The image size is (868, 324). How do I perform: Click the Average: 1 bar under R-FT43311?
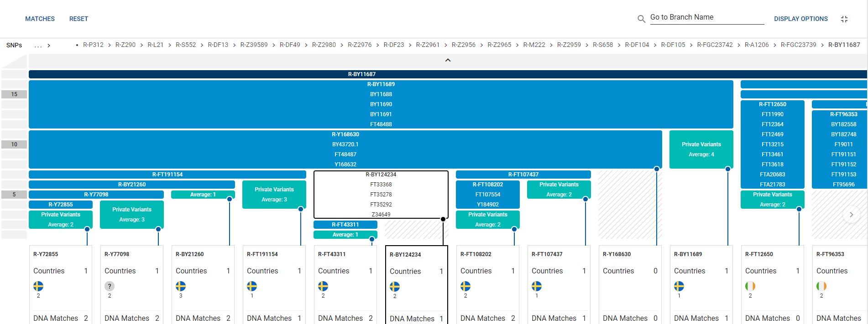click(345, 235)
